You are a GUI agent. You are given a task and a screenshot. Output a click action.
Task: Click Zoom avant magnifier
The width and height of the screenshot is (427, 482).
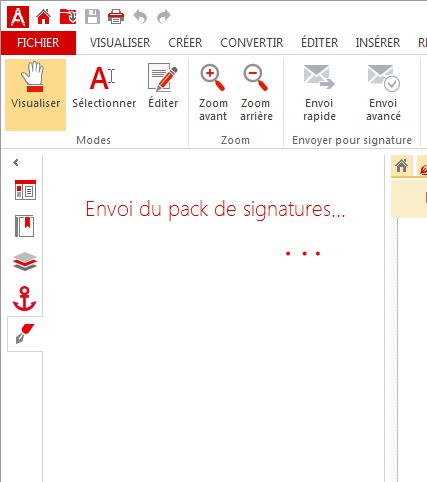tap(213, 93)
